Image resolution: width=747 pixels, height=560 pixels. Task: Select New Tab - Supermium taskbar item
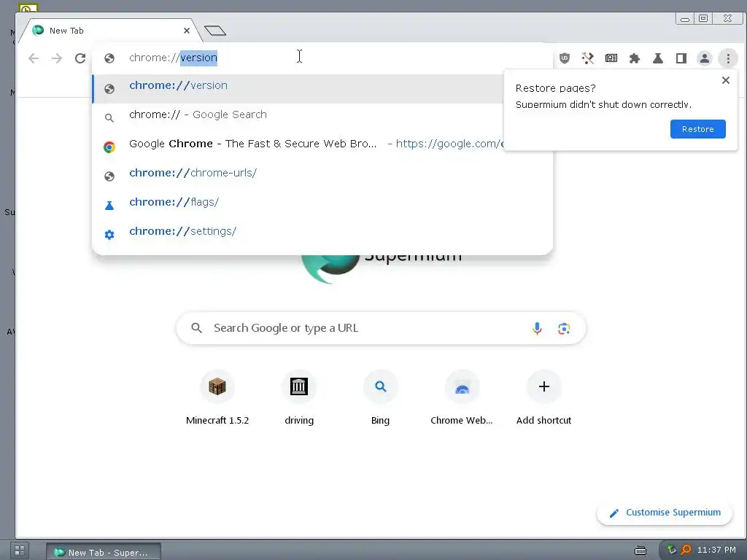point(104,551)
